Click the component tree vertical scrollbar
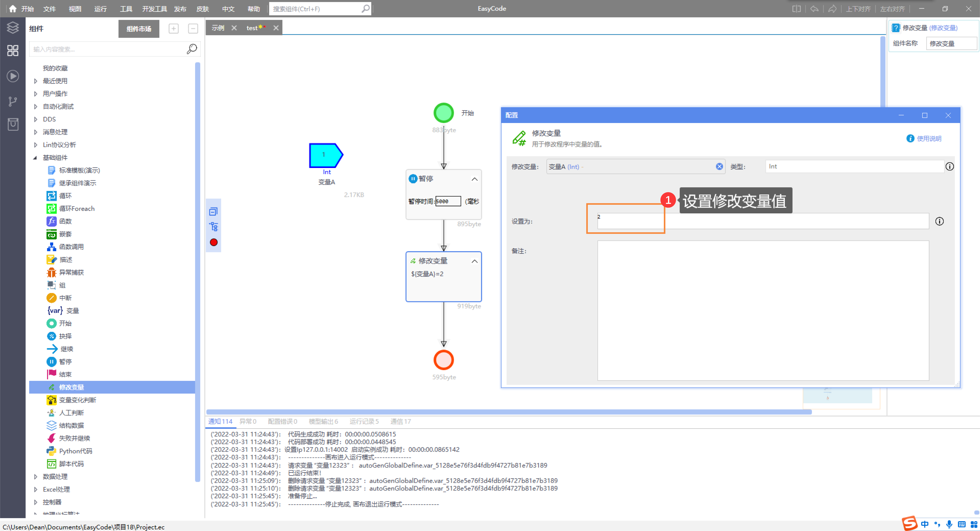This screenshot has width=980, height=531. pyautogui.click(x=197, y=272)
